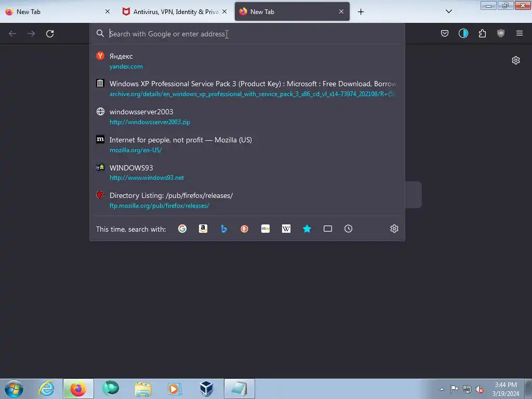This screenshot has width=532, height=399.
Task: Search this time with Amazon
Action: point(203,229)
